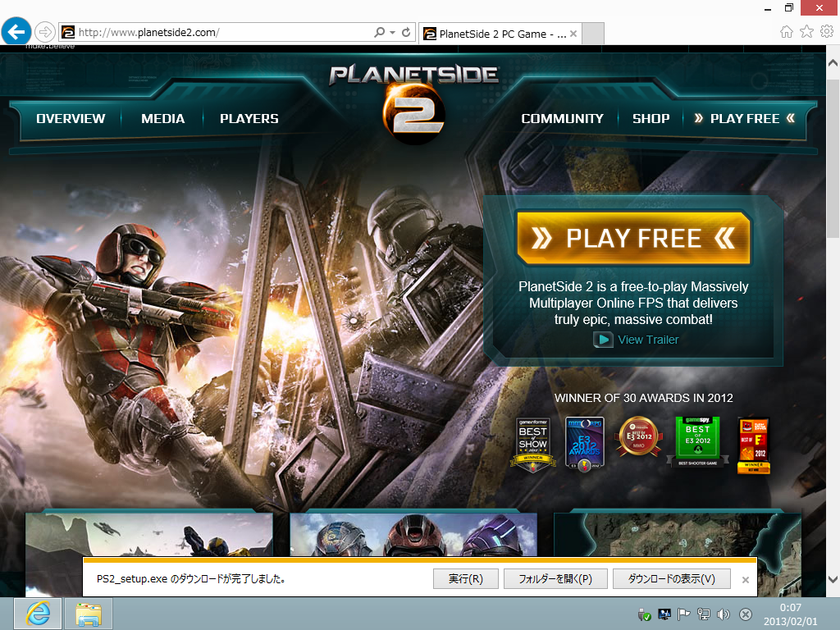The width and height of the screenshot is (840, 630).
Task: Click the View Trailer link
Action: tap(648, 340)
